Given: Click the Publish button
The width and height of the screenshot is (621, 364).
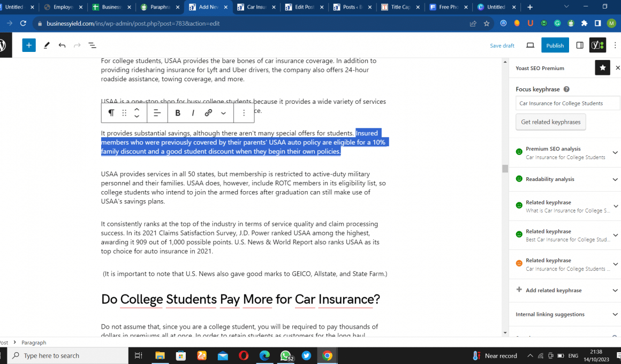Looking at the screenshot, I should (555, 45).
